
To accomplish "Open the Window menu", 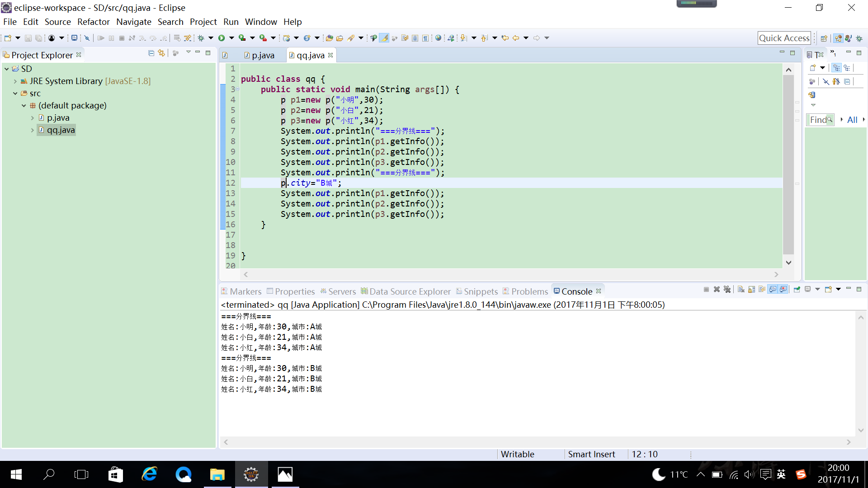I will pyautogui.click(x=261, y=22).
